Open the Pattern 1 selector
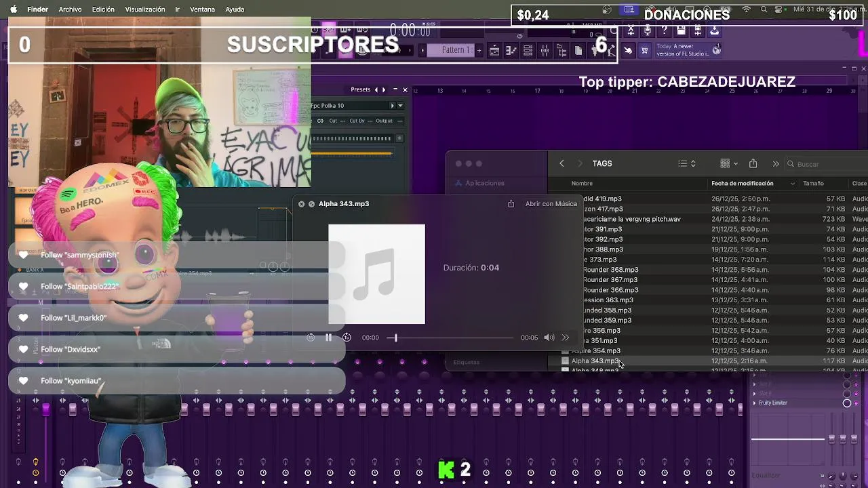The height and width of the screenshot is (488, 868). click(x=450, y=50)
